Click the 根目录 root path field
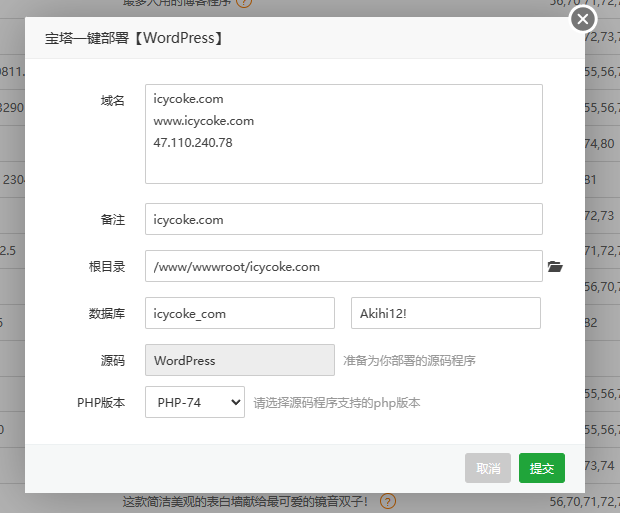Viewport: 620px width, 513px height. coord(344,266)
